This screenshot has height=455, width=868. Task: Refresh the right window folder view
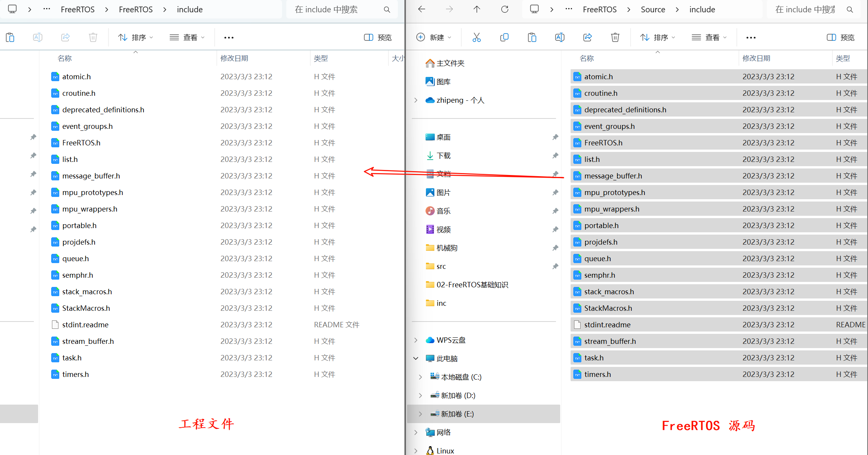[x=505, y=9]
